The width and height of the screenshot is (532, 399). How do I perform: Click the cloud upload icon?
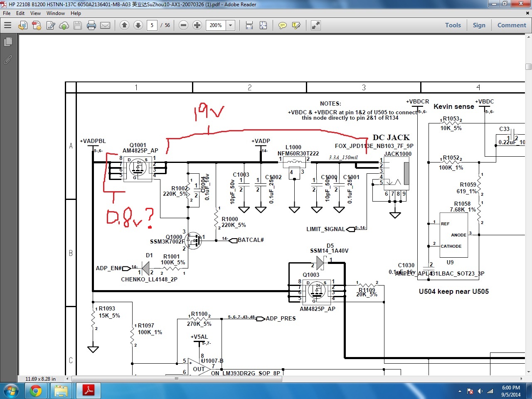coord(64,25)
